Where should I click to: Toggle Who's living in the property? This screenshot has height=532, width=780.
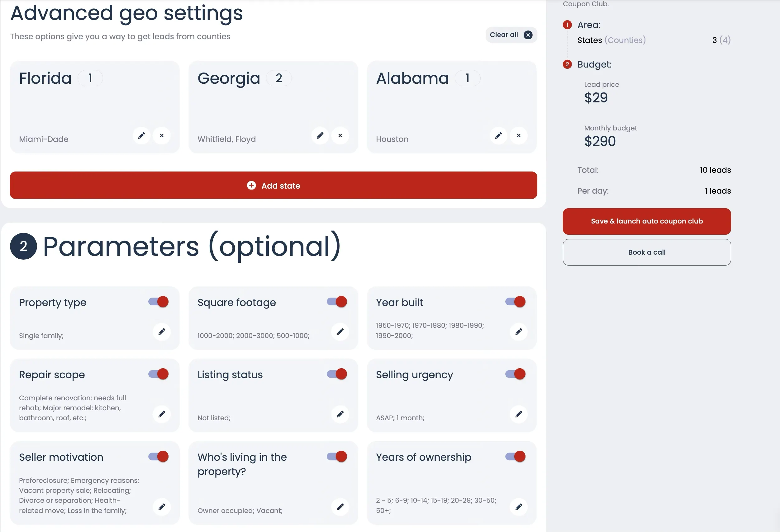point(337,457)
